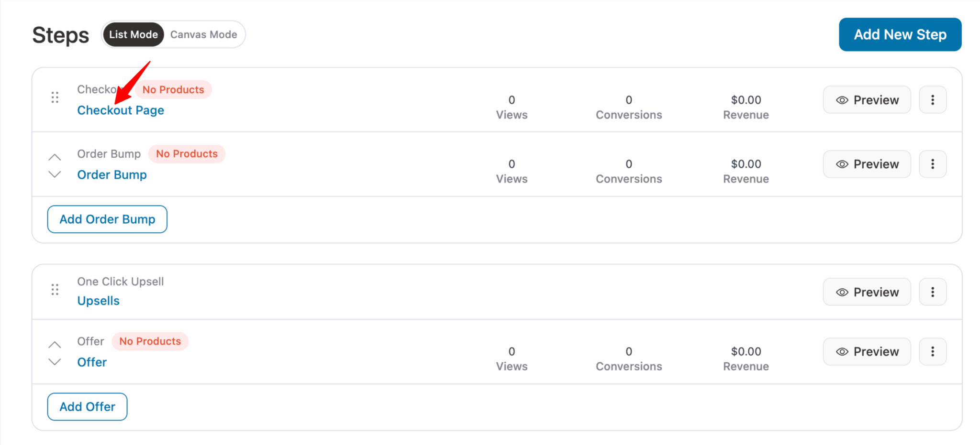Move Order Bump down with the chevron
Viewport: 980px width, 445px height.
click(54, 174)
